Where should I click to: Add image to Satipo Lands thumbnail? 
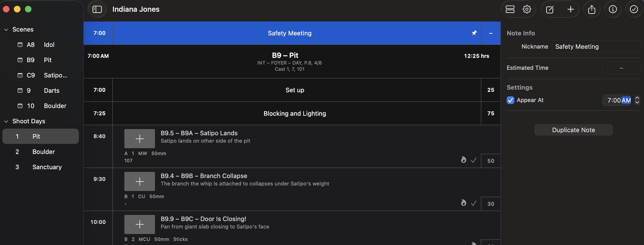pos(139,139)
